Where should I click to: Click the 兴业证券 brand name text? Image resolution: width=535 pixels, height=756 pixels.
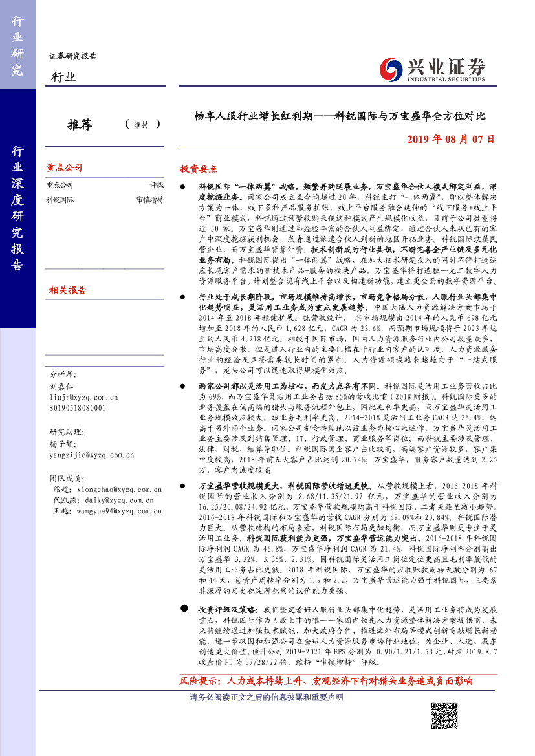coord(444,65)
